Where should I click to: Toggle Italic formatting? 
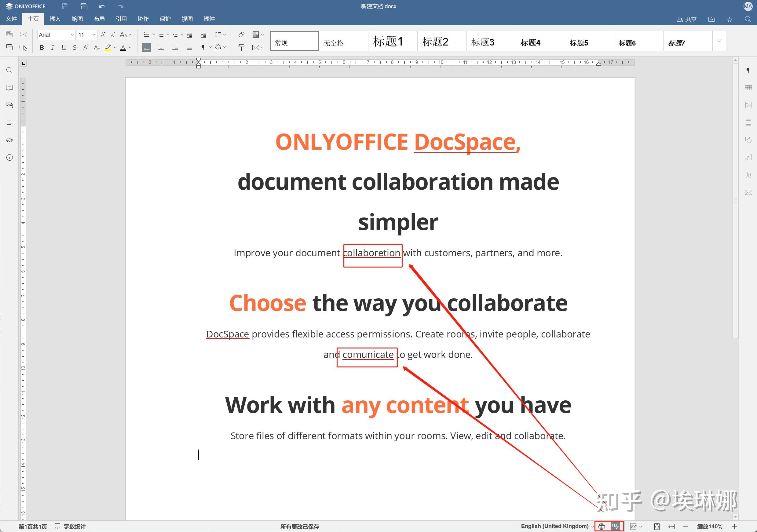tap(53, 47)
